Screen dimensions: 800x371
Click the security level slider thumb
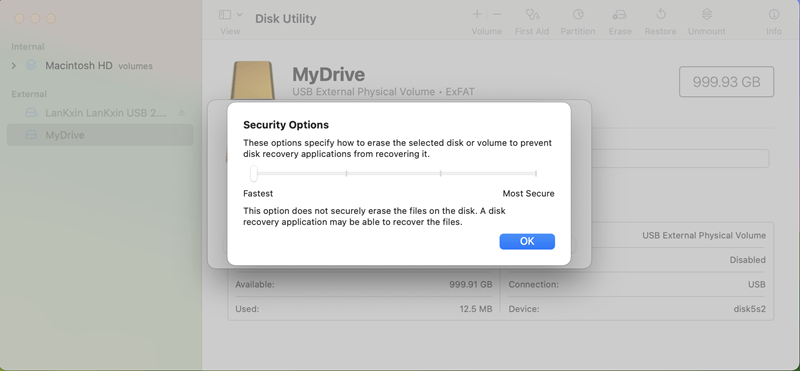tap(254, 174)
